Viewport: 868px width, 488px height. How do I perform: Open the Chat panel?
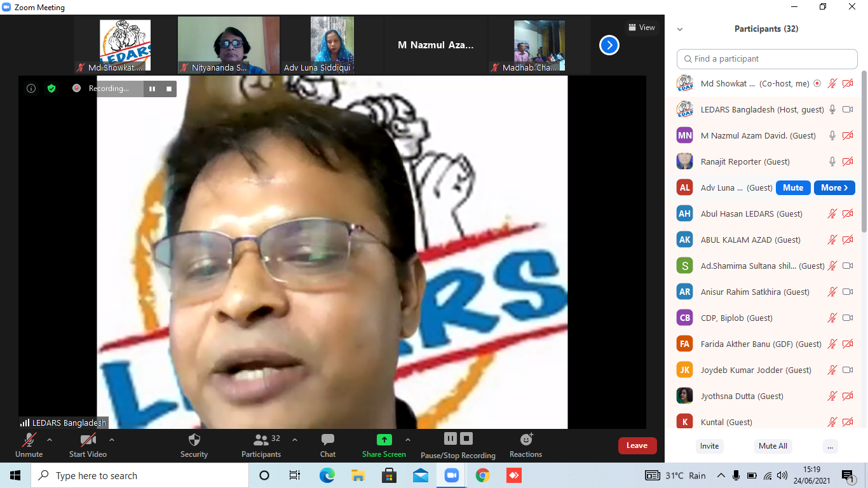328,445
